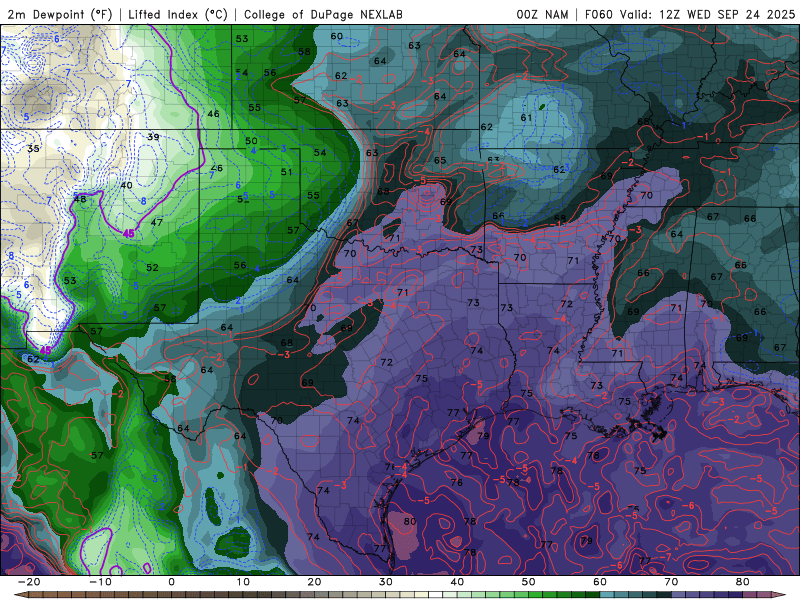Click the '46' dewpoint value on the map
The height and width of the screenshot is (600, 800).
(213, 114)
